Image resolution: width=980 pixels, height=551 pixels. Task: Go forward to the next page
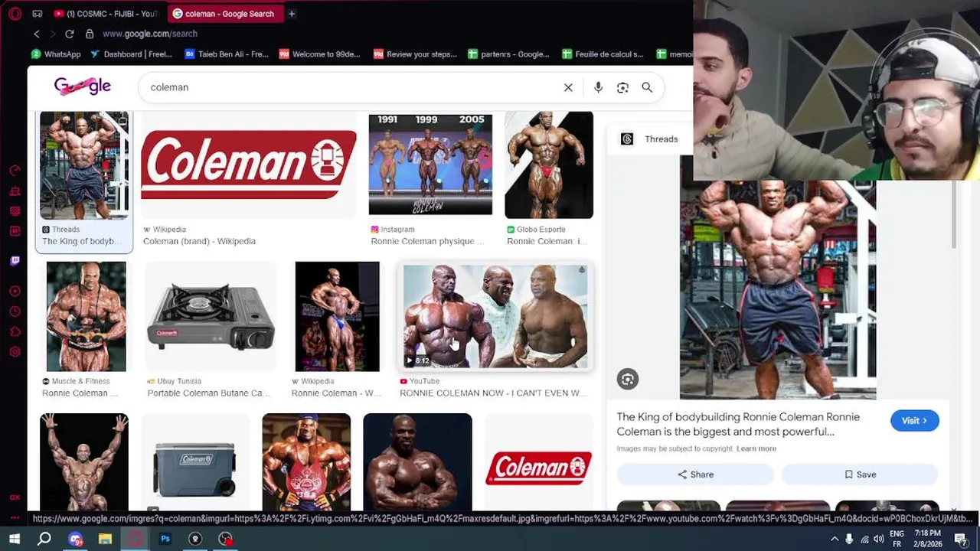coord(53,34)
